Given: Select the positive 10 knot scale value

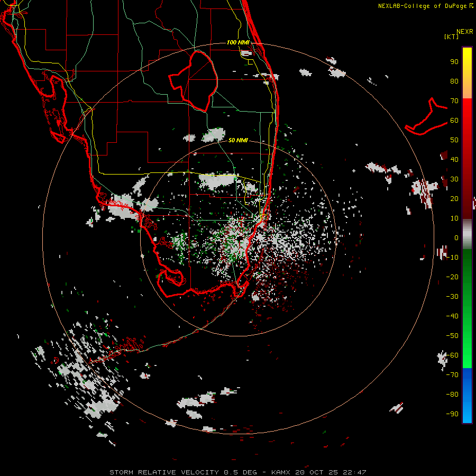Looking at the screenshot, I should pyautogui.click(x=454, y=218).
